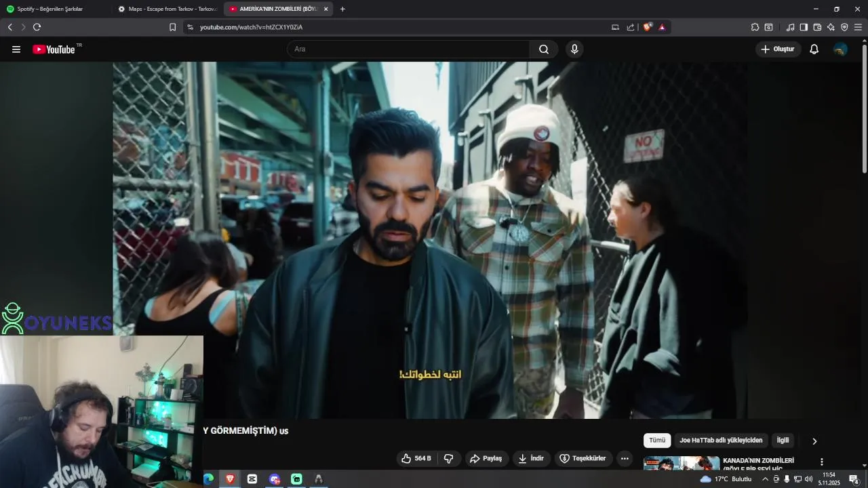Viewport: 868px width, 488px height.
Task: Open the Windows notification center icon
Action: 854,479
